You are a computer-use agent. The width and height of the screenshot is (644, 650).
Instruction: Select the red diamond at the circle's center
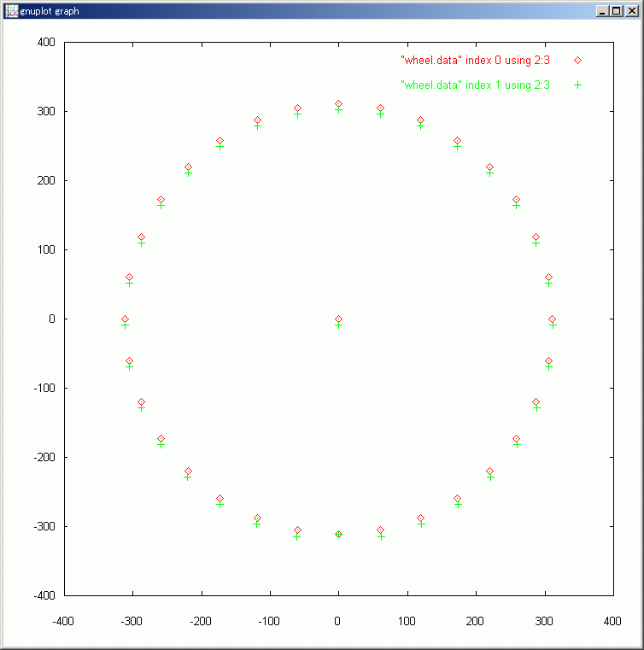coord(338,319)
